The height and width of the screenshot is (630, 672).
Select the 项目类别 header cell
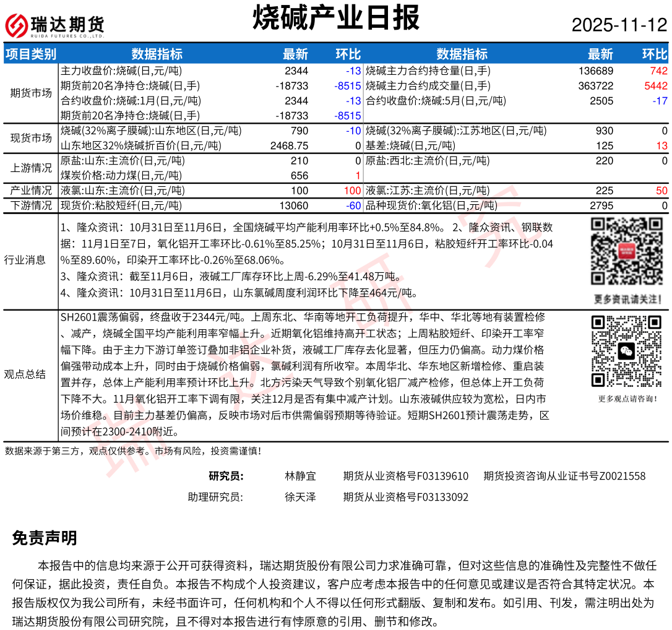tap(31, 54)
